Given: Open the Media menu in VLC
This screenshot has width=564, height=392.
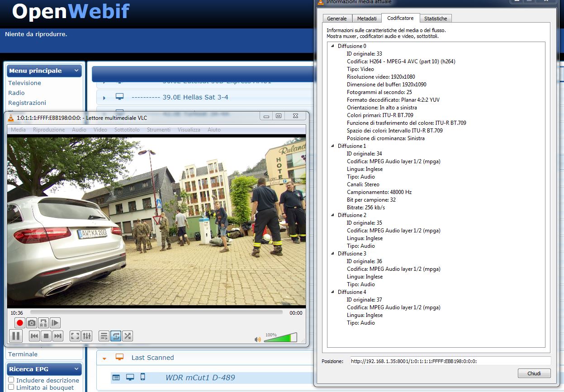Looking at the screenshot, I should pos(19,130).
